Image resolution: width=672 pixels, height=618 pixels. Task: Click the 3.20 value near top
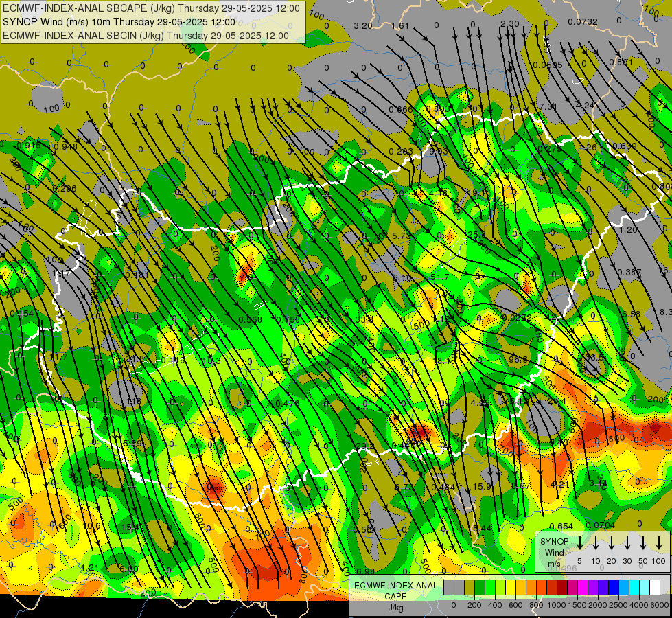point(363,25)
